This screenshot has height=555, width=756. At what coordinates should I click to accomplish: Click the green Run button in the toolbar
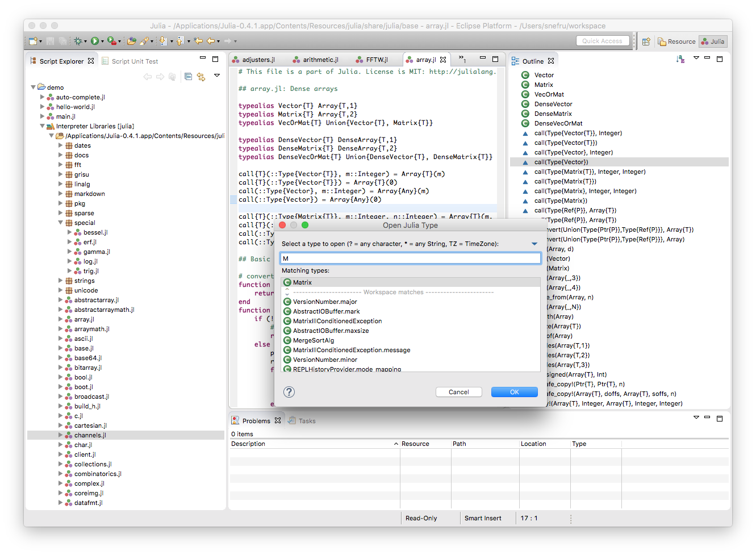(x=95, y=41)
